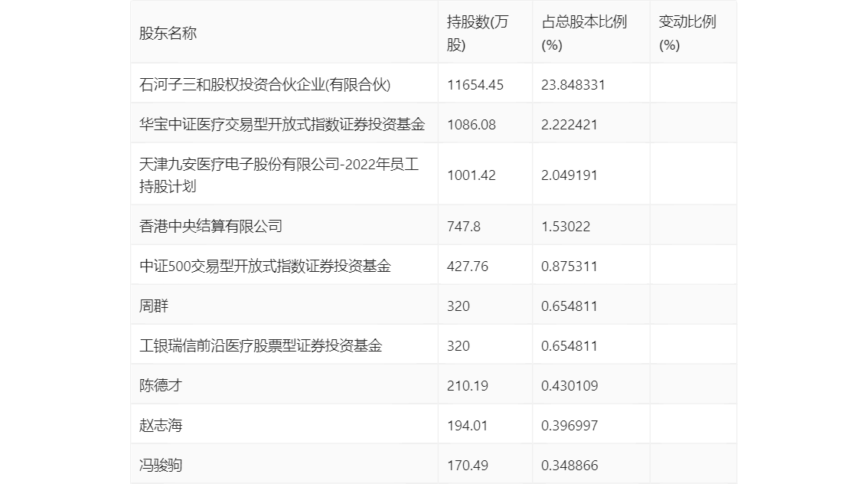
Task: Select shareholder 香港中央结算有限公司
Action: (x=210, y=227)
